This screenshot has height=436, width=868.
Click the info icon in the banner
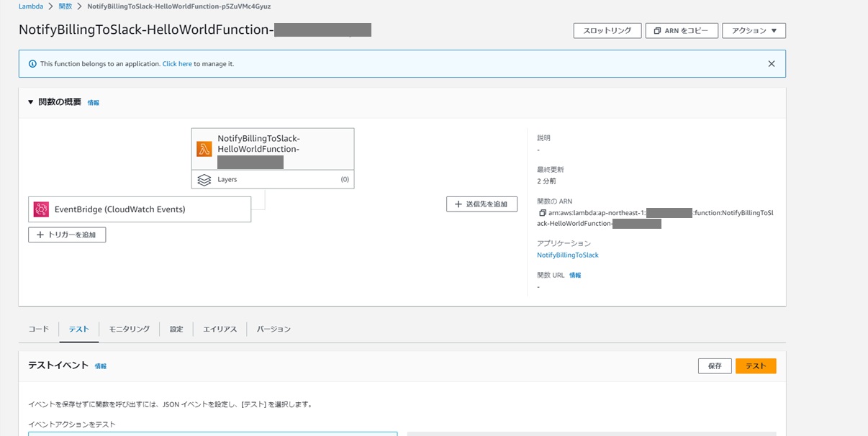click(x=32, y=64)
